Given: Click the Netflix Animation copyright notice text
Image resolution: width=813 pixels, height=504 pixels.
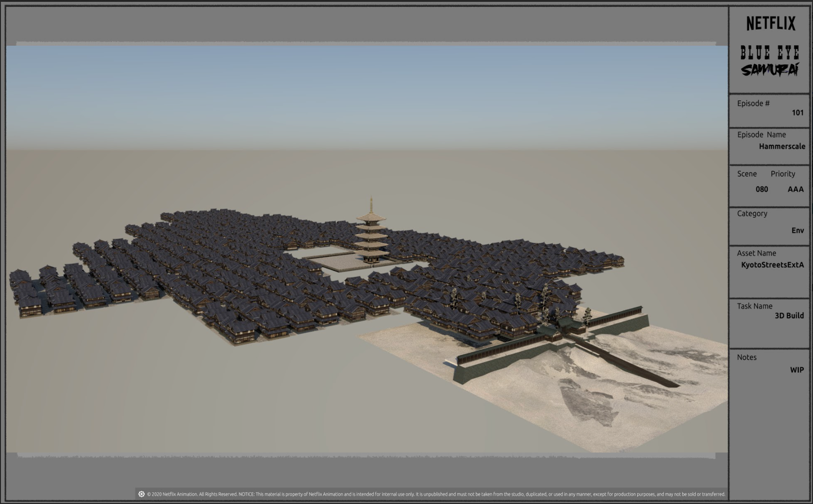Looking at the screenshot, I should (436, 494).
